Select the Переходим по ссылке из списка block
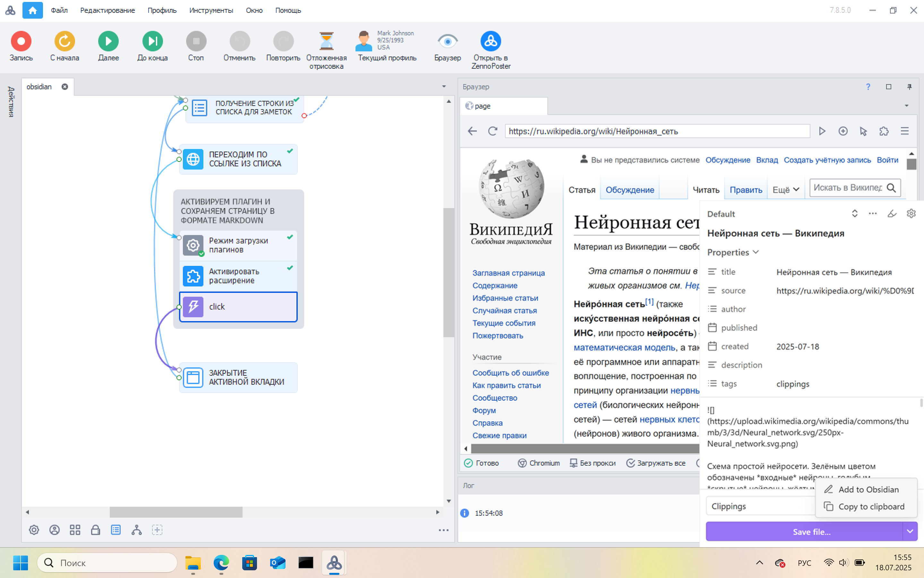The height and width of the screenshot is (578, 924). pyautogui.click(x=238, y=159)
